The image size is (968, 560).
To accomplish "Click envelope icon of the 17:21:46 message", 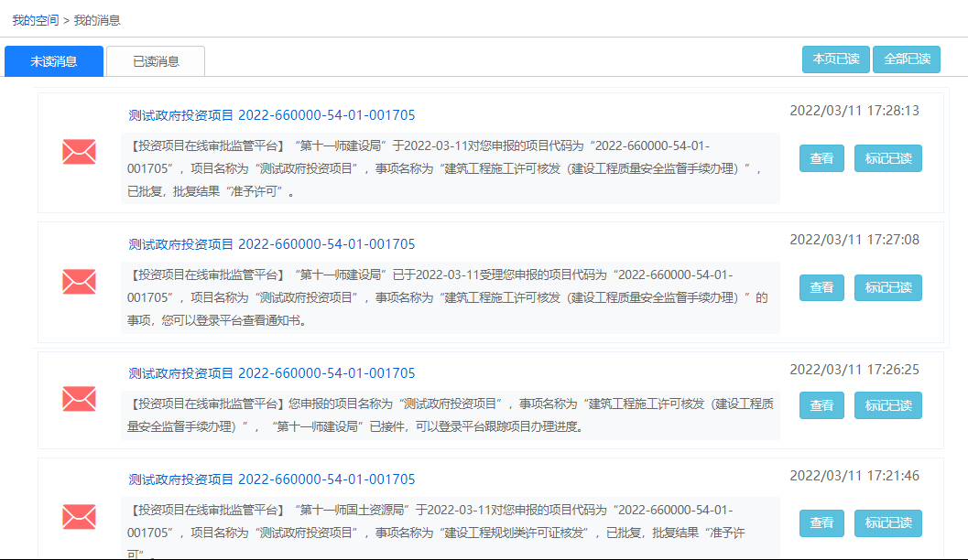I will coord(79,517).
